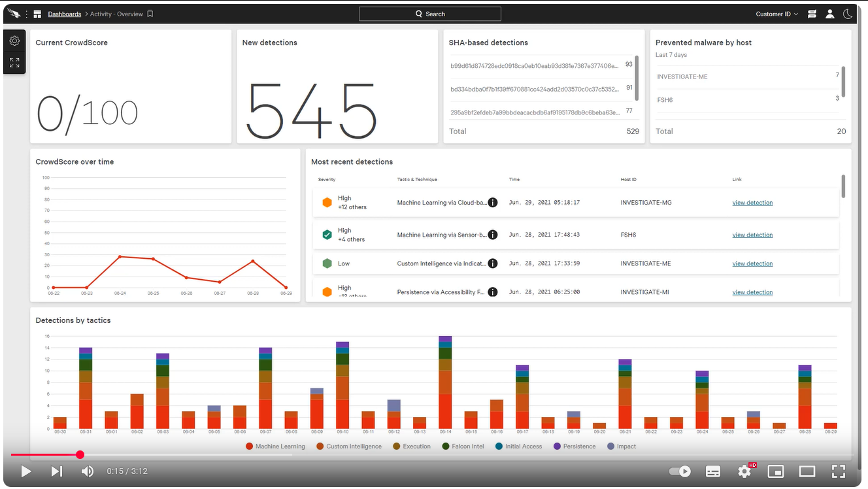
Task: Open the user profile icon
Action: click(x=829, y=14)
